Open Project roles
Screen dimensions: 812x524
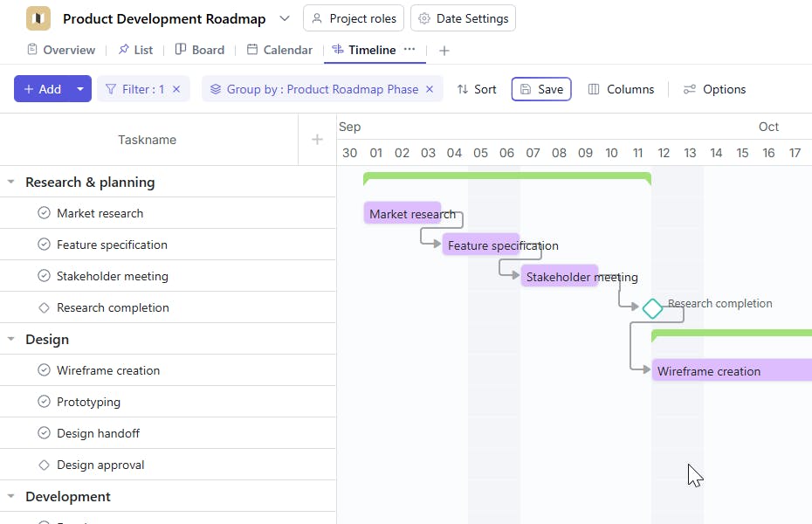tap(354, 18)
